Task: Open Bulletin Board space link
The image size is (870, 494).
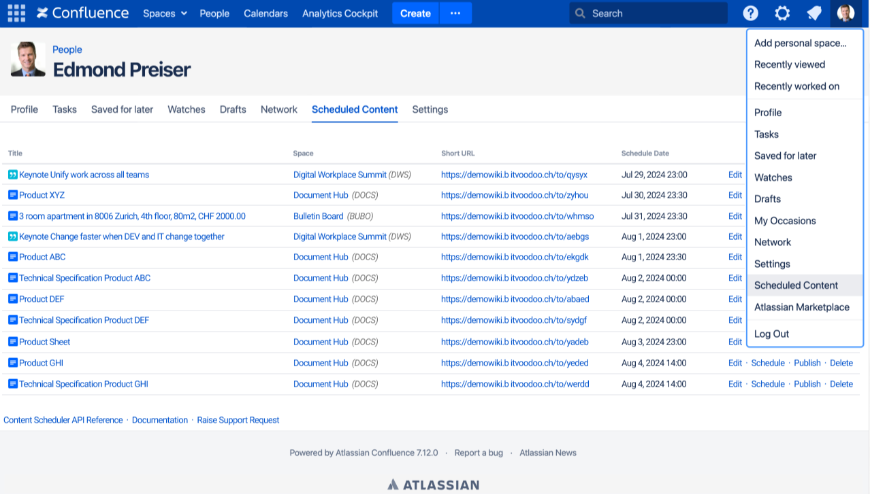Action: point(318,216)
